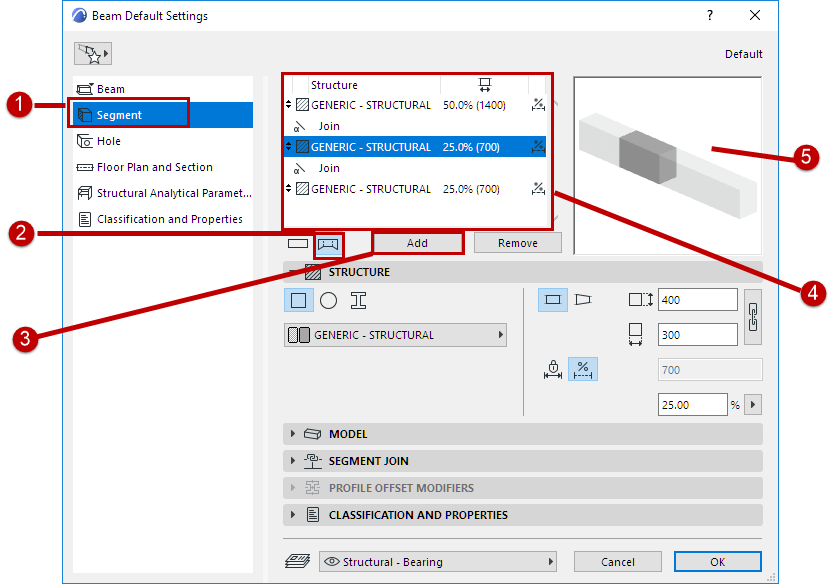Screen dimensions: 828x584
Task: Toggle proportional length icon on last segment row
Action: tap(538, 189)
